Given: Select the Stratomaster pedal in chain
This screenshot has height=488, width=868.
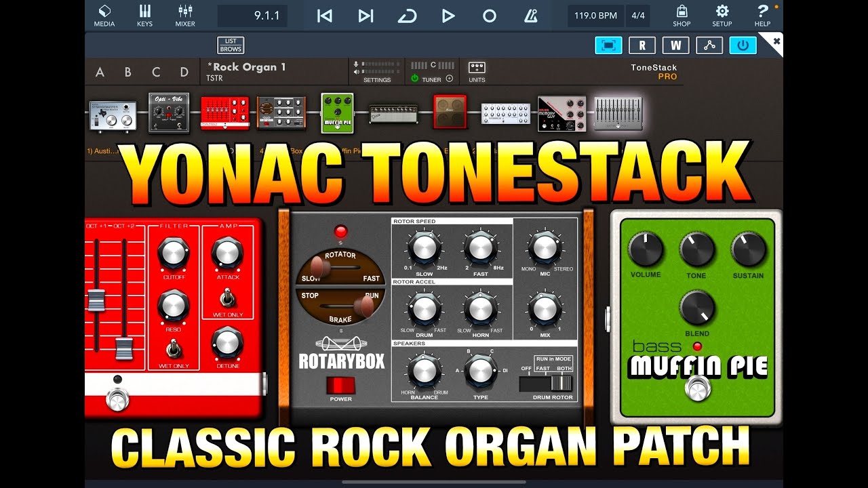Looking at the screenshot, I should (113, 115).
